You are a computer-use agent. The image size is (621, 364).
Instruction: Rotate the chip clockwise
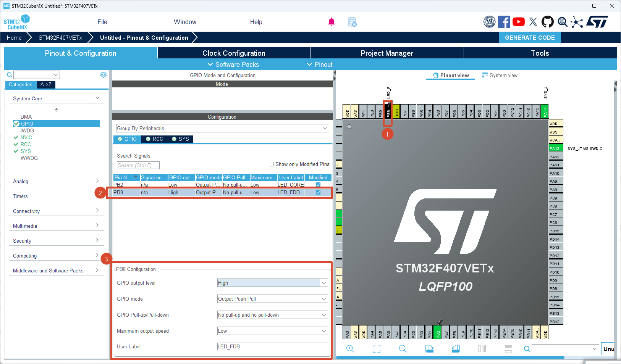429,349
